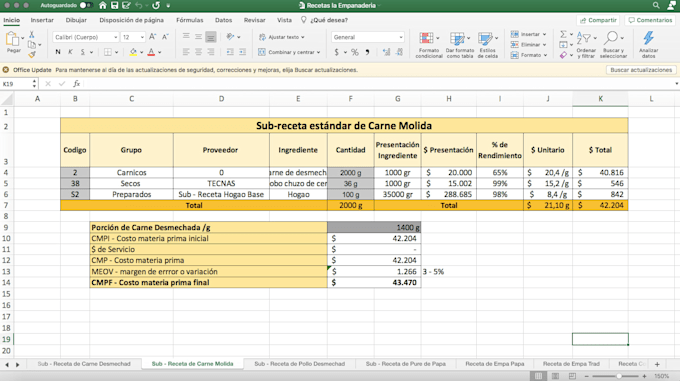This screenshot has height=381, width=680.
Task: Open Disposición de página tab
Action: click(x=131, y=20)
